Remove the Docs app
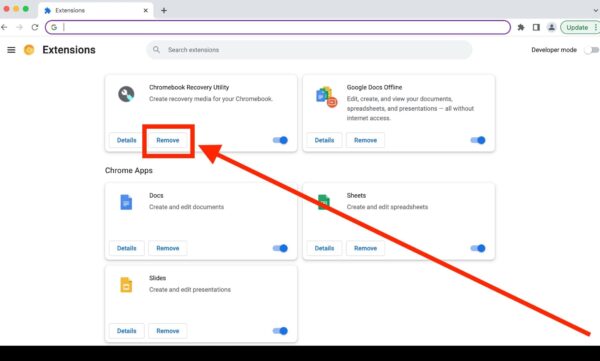This screenshot has width=600, height=361. [x=168, y=248]
